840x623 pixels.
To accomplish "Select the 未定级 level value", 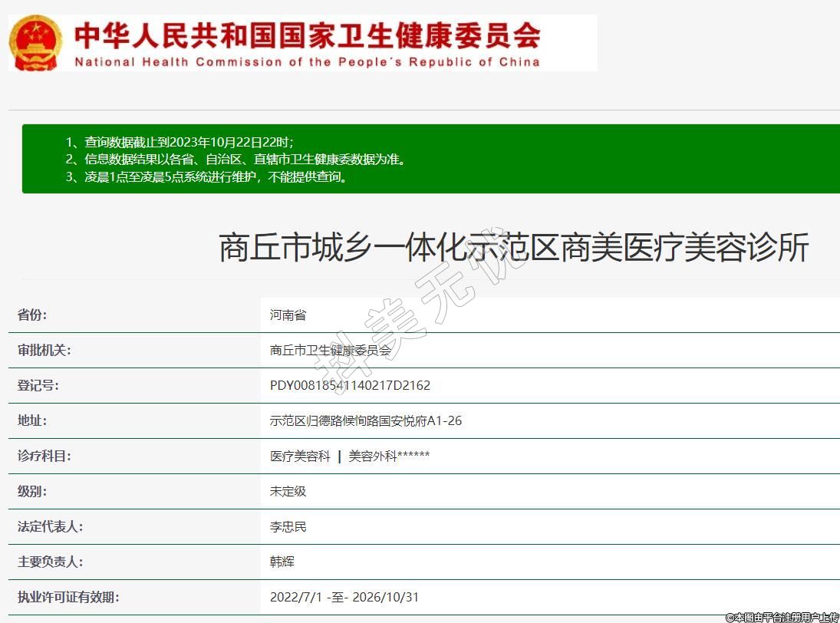I will tap(288, 491).
